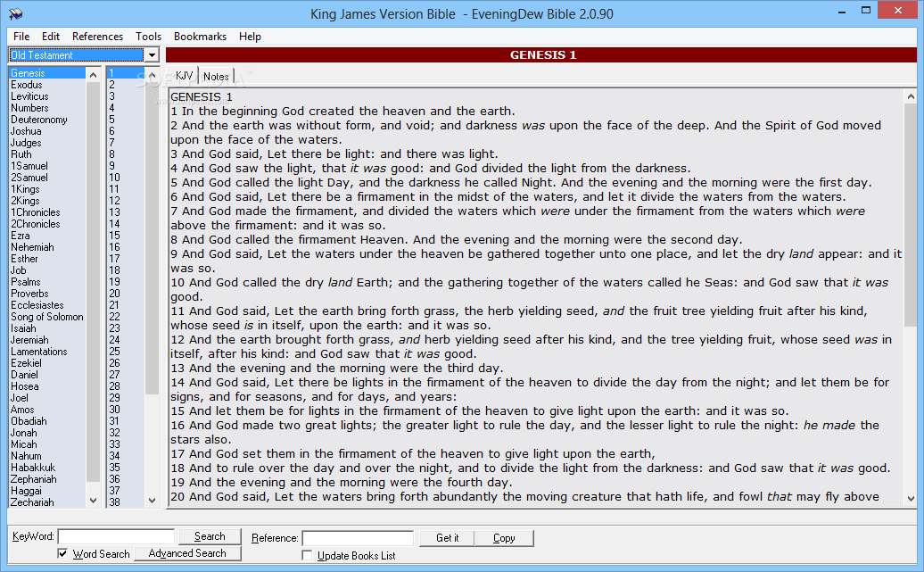Select Jeremiah in the book list

point(47,340)
